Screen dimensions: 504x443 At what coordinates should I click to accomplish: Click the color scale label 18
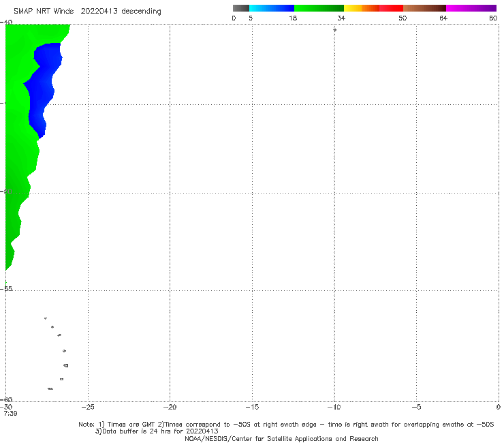[293, 18]
